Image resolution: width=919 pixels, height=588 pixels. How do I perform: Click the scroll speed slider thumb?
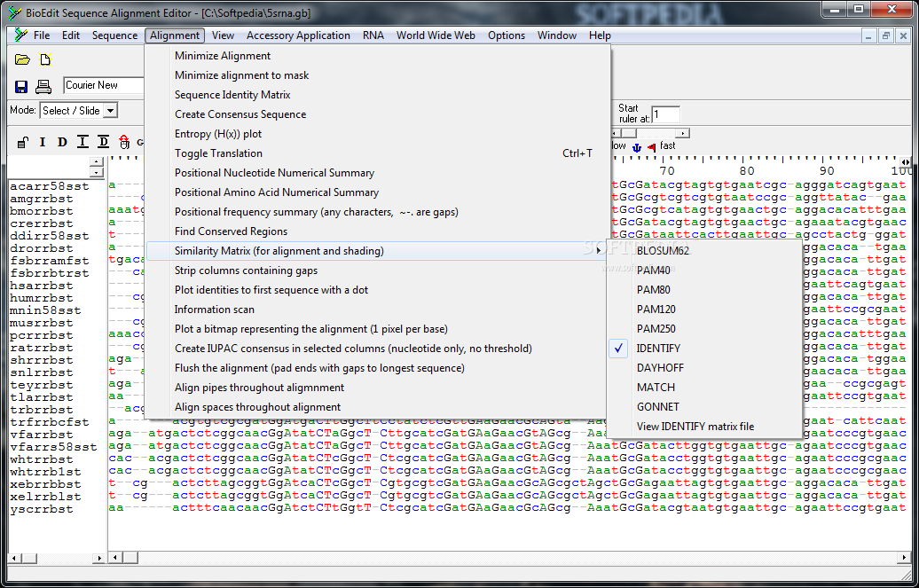click(628, 134)
